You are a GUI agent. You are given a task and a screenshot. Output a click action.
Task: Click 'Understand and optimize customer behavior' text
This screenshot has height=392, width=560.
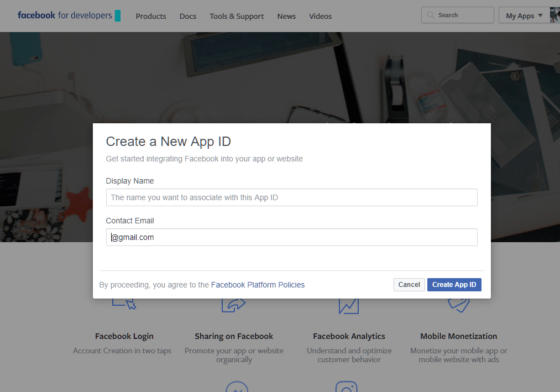pyautogui.click(x=349, y=355)
